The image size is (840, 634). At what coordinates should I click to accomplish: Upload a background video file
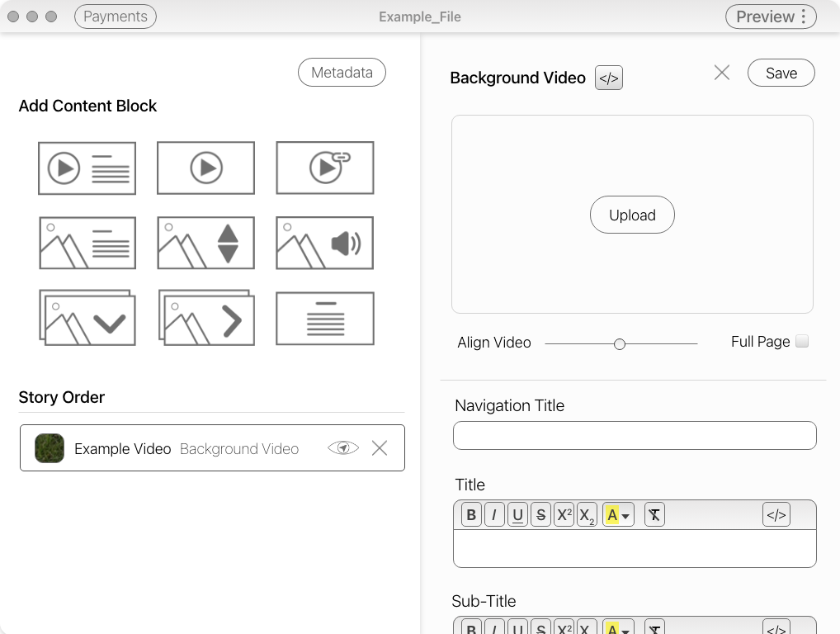coord(631,214)
